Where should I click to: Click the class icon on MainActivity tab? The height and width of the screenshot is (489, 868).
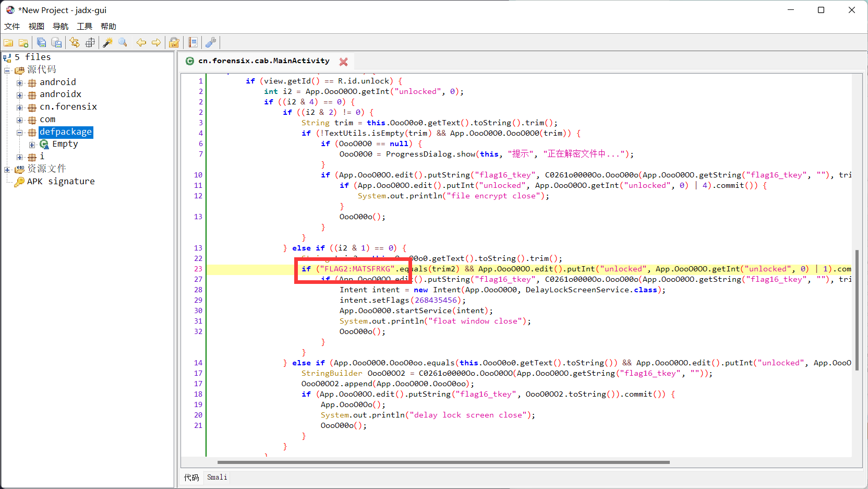pyautogui.click(x=190, y=61)
